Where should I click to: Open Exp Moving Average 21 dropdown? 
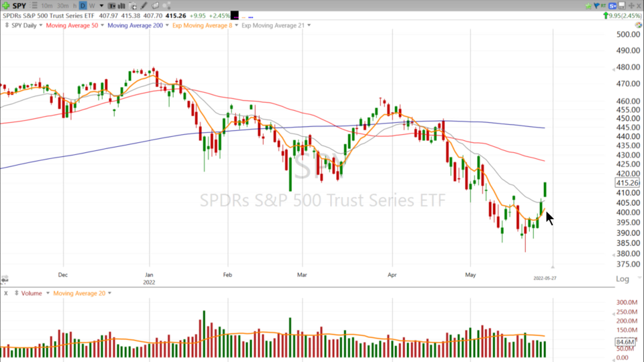(275, 25)
